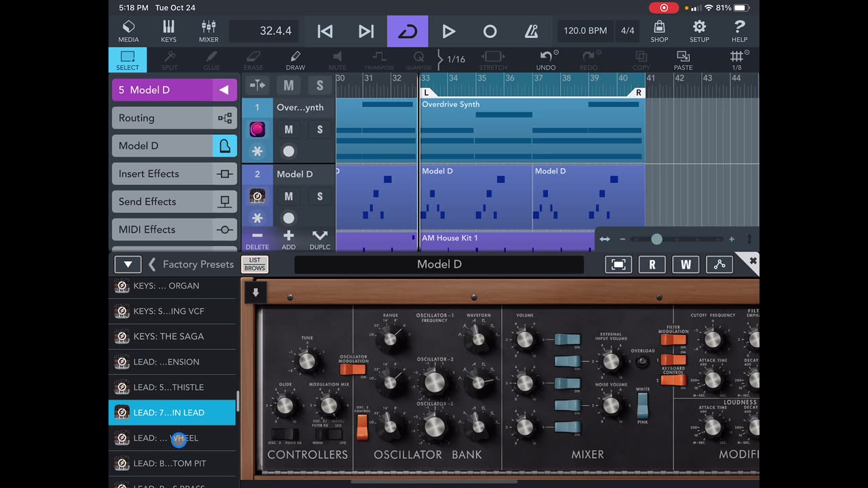Open the 1/8 grid settings

pyautogui.click(x=736, y=60)
